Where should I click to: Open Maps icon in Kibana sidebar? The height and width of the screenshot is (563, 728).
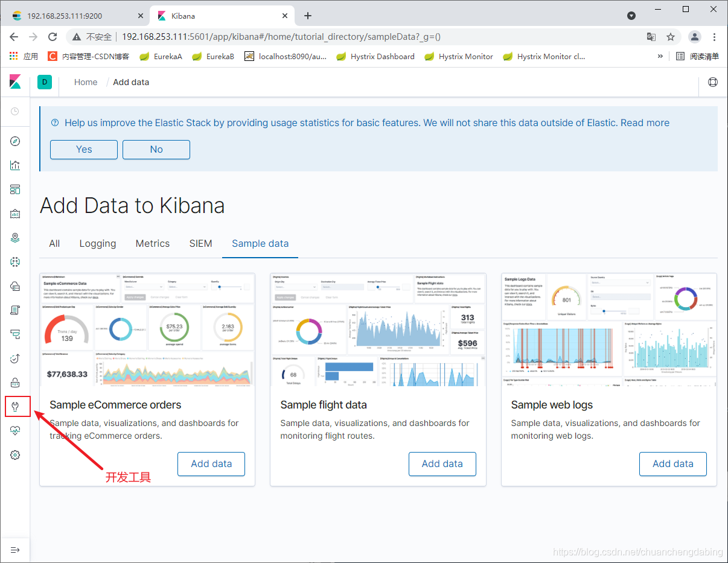coord(15,238)
